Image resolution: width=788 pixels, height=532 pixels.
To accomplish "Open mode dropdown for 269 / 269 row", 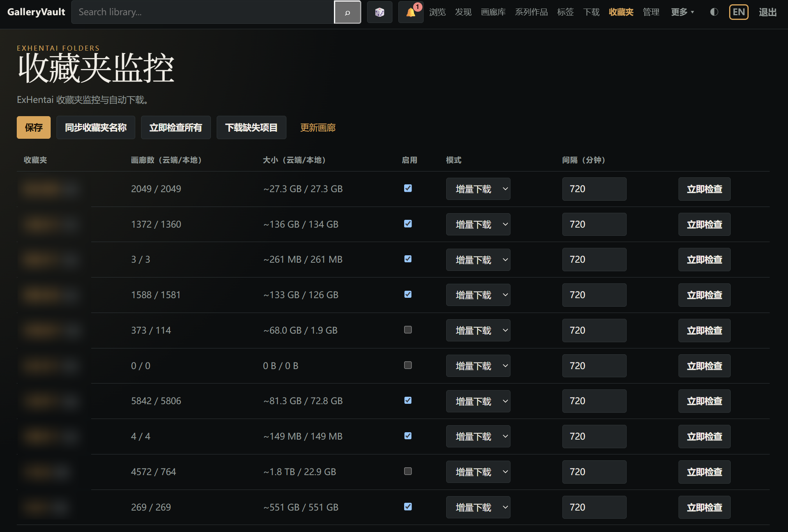I will tap(478, 507).
